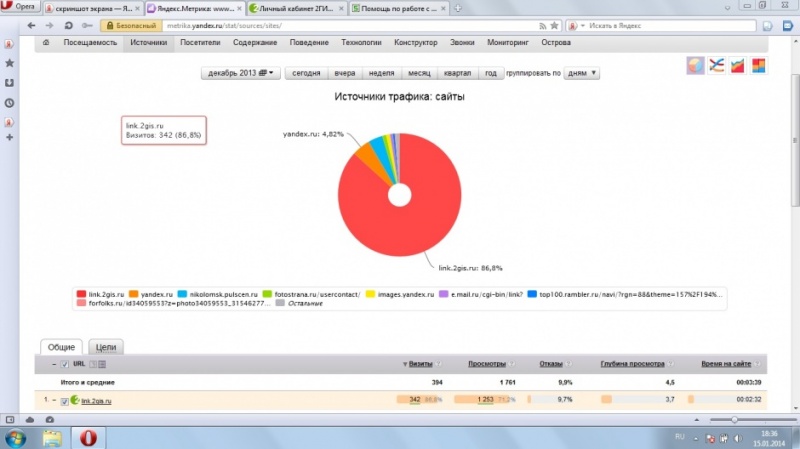Click the password key icon in toolbar
This screenshot has width=800, height=449.
coord(87,26)
